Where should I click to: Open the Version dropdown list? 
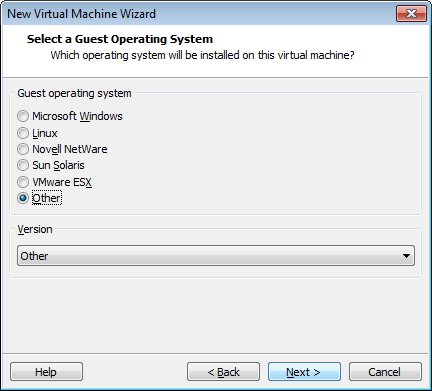[x=216, y=256]
